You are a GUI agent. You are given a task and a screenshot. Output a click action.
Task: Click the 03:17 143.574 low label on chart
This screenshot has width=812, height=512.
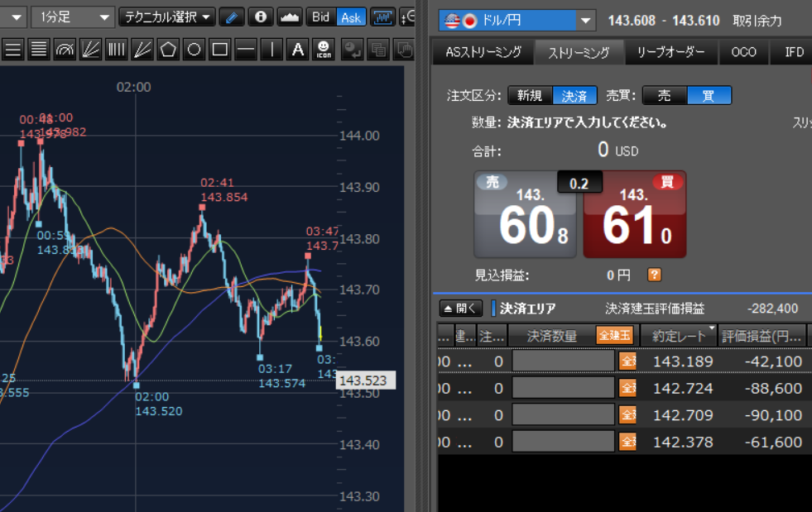pyautogui.click(x=281, y=376)
